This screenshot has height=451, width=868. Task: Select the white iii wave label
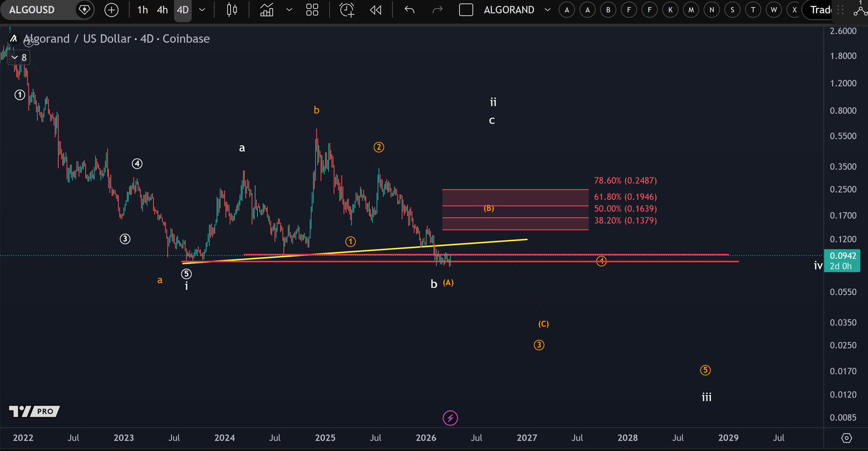tap(707, 397)
